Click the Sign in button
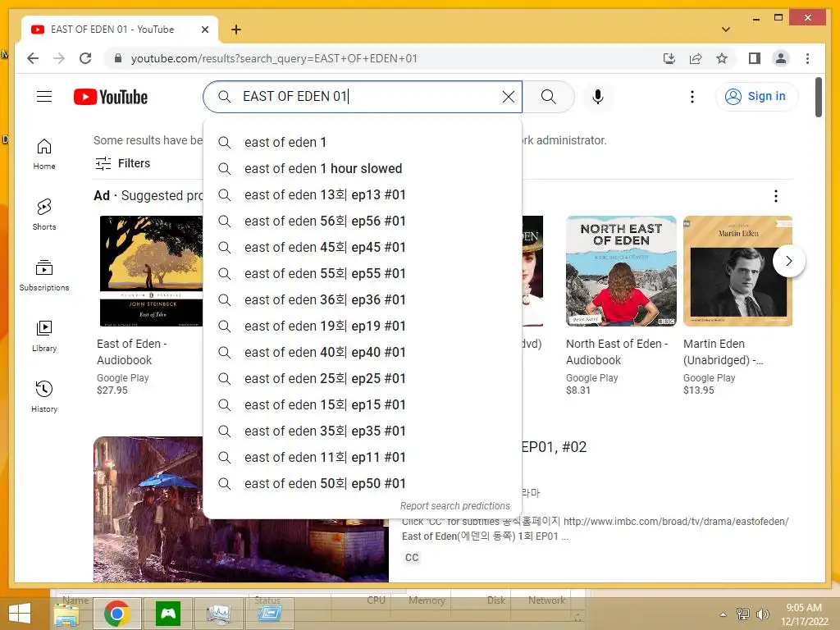Image resolution: width=840 pixels, height=630 pixels. pos(756,97)
